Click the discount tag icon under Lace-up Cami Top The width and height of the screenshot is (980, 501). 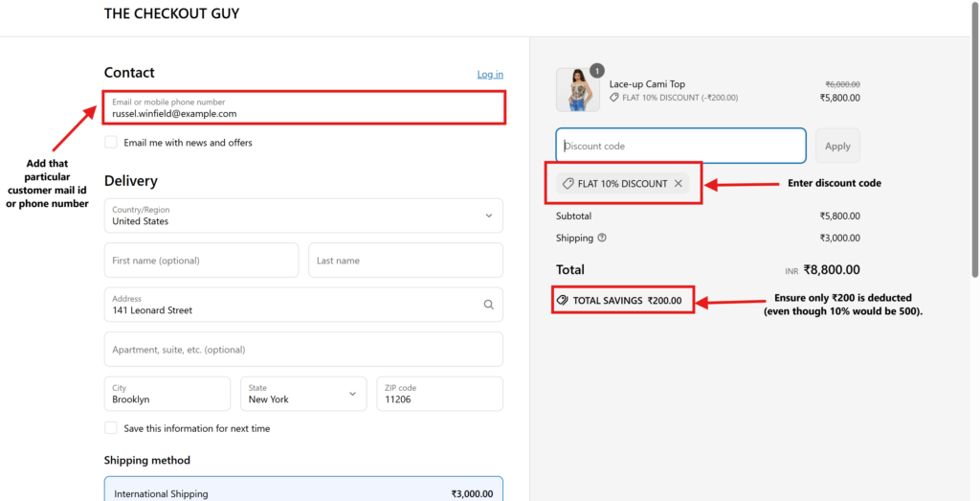[x=614, y=98]
